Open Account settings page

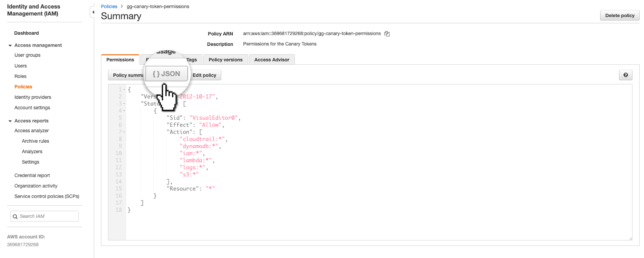pyautogui.click(x=32, y=108)
